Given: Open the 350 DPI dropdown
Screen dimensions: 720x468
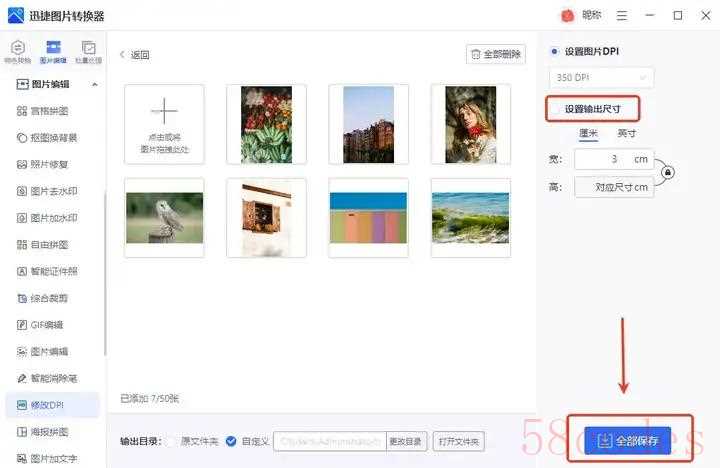Looking at the screenshot, I should pyautogui.click(x=602, y=78).
